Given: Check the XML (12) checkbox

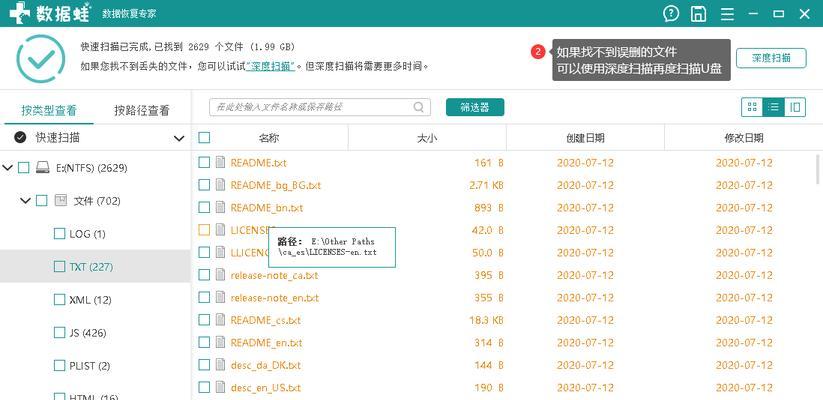Looking at the screenshot, I should (59, 300).
